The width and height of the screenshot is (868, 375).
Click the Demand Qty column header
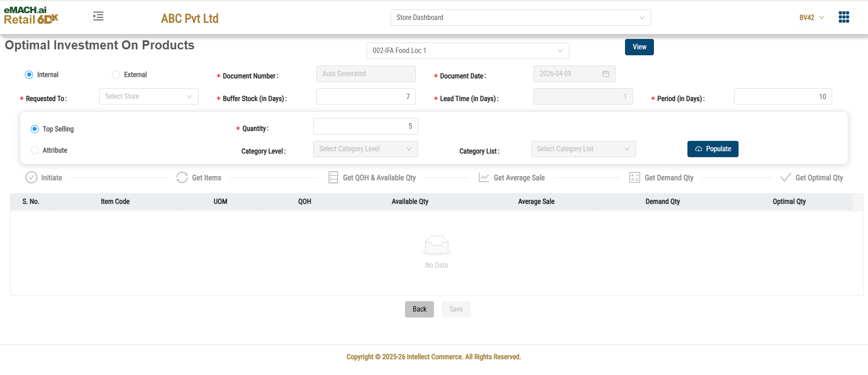click(x=663, y=202)
